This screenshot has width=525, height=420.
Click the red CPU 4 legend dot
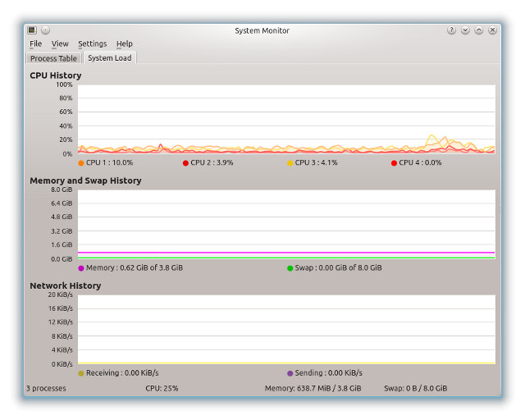[x=395, y=163]
